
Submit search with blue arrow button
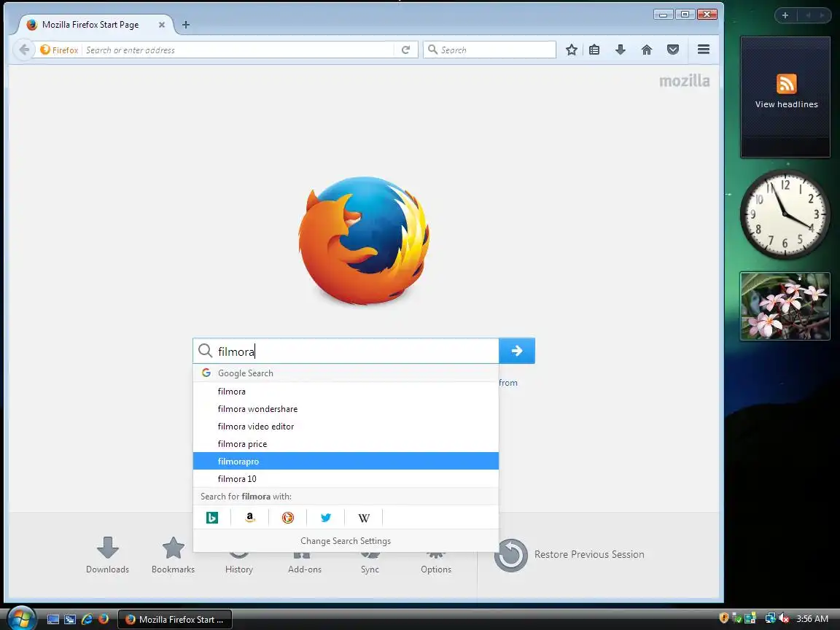516,351
